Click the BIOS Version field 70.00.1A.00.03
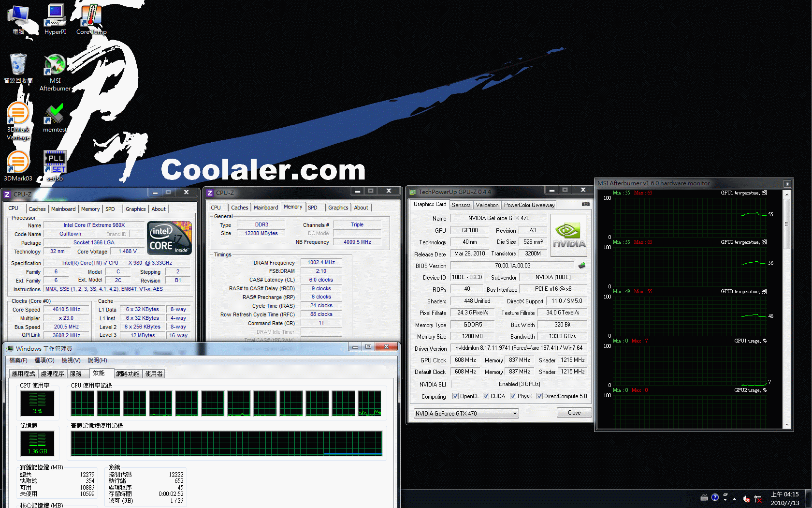 pos(512,266)
